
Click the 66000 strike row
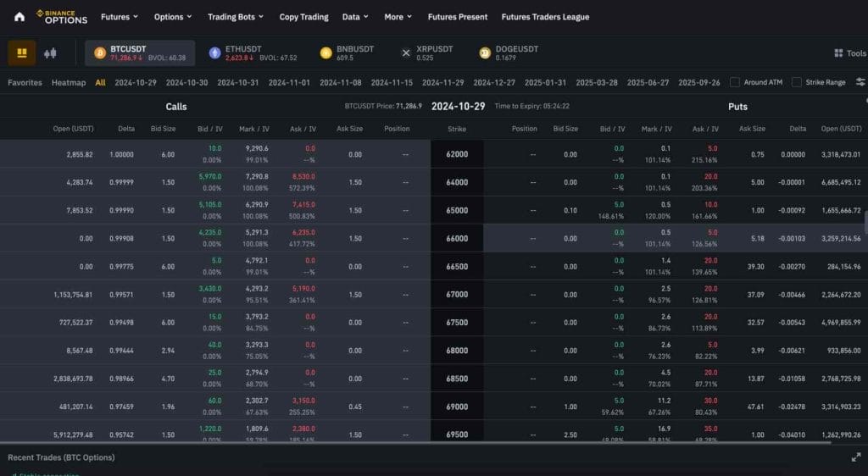pos(457,239)
